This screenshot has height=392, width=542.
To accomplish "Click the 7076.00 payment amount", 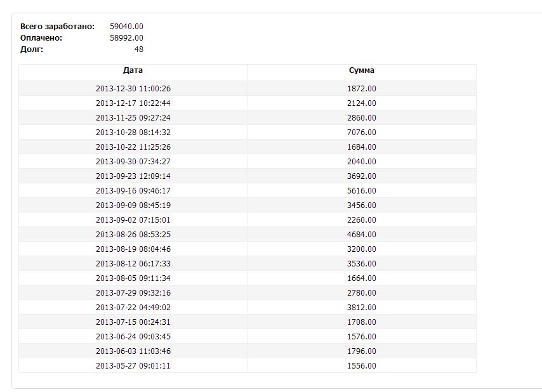I will (x=362, y=133).
